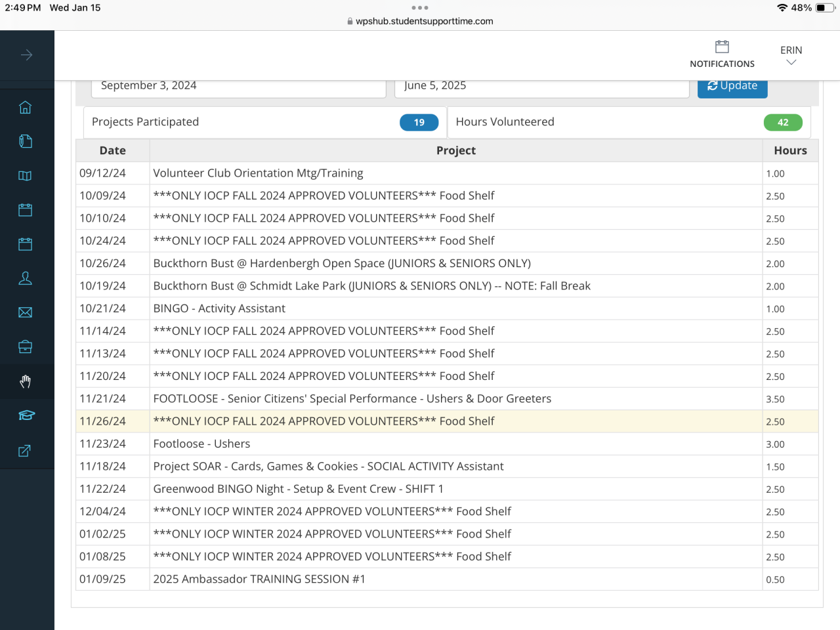840x630 pixels.
Task: Click the Projects Participated label
Action: pos(145,122)
